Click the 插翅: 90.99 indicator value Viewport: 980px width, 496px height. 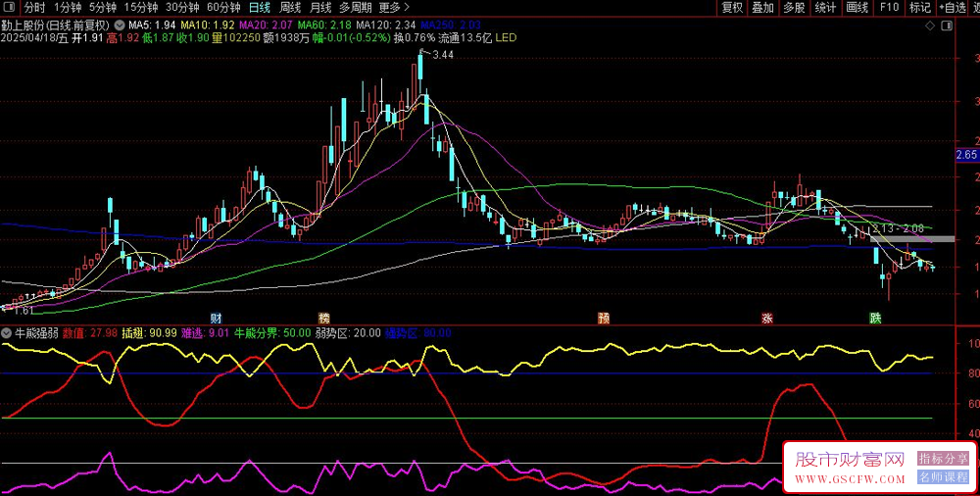tap(149, 332)
